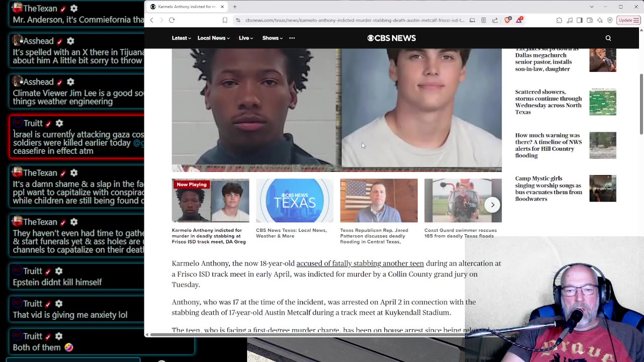Expand the Local News dropdown menu
Viewport: 644px width, 362px height.
click(x=213, y=38)
